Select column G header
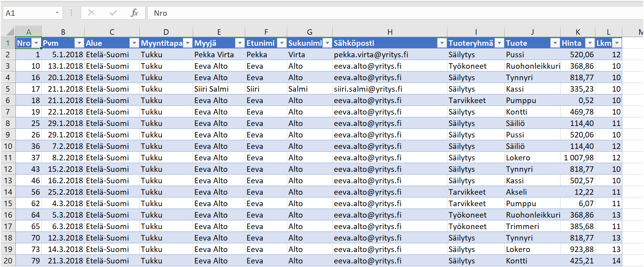This screenshot has height=267, width=644. 310,32
